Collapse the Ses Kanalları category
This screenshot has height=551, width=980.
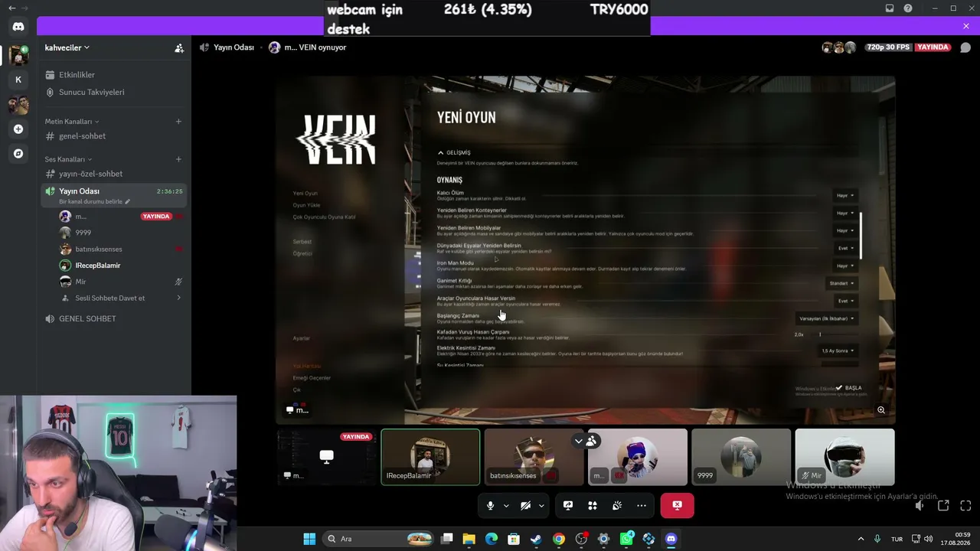(68, 159)
